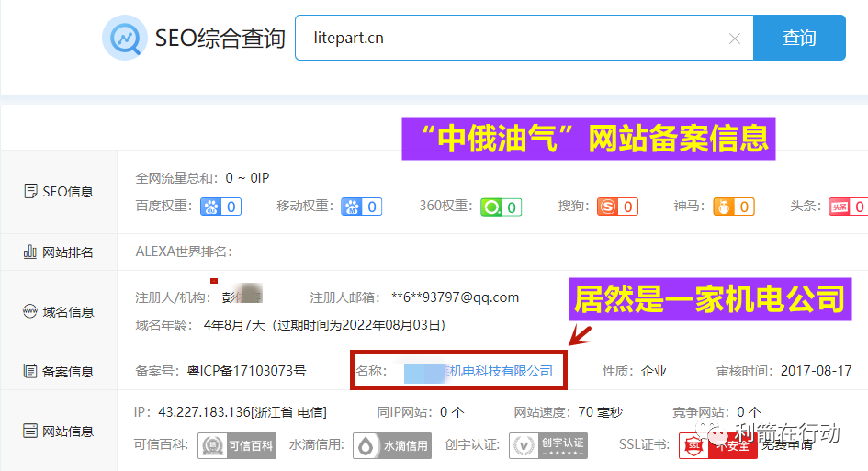Click the 百度权重 Baidu paw badge
Viewport: 868px width, 471px height.
click(x=220, y=207)
